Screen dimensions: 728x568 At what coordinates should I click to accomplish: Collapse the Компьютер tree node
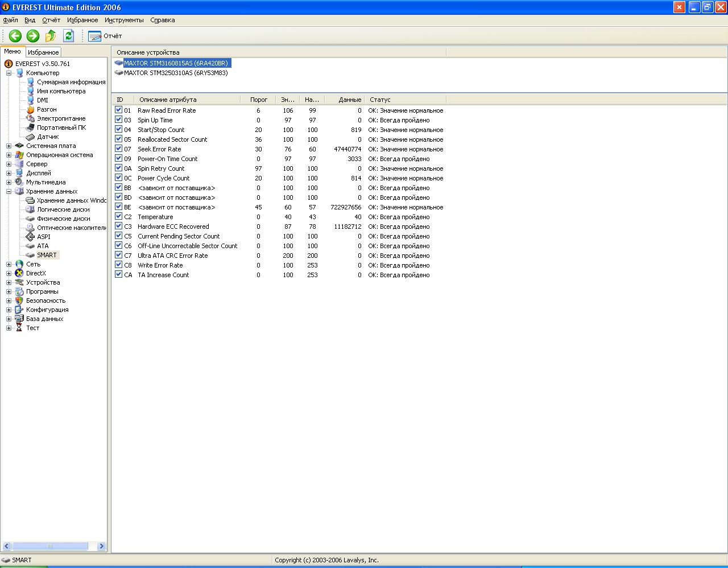pyautogui.click(x=9, y=73)
